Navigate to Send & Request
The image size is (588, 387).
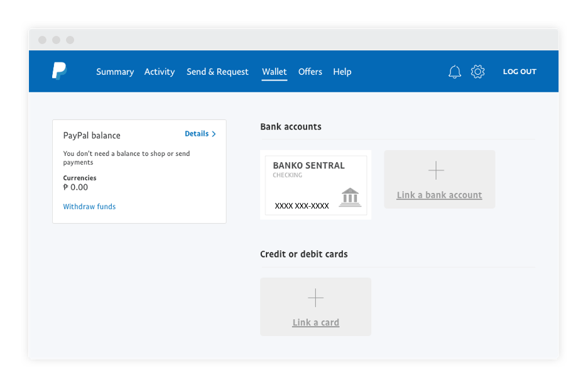(217, 72)
